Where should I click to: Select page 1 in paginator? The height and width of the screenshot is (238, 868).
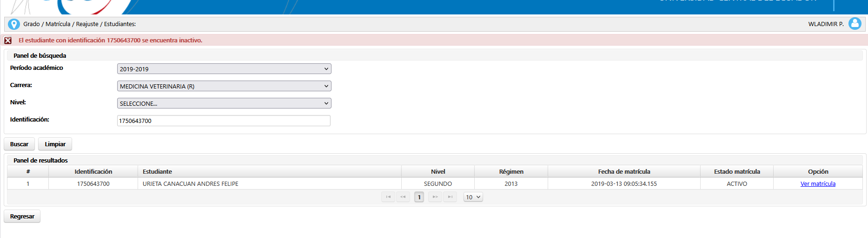(419, 197)
